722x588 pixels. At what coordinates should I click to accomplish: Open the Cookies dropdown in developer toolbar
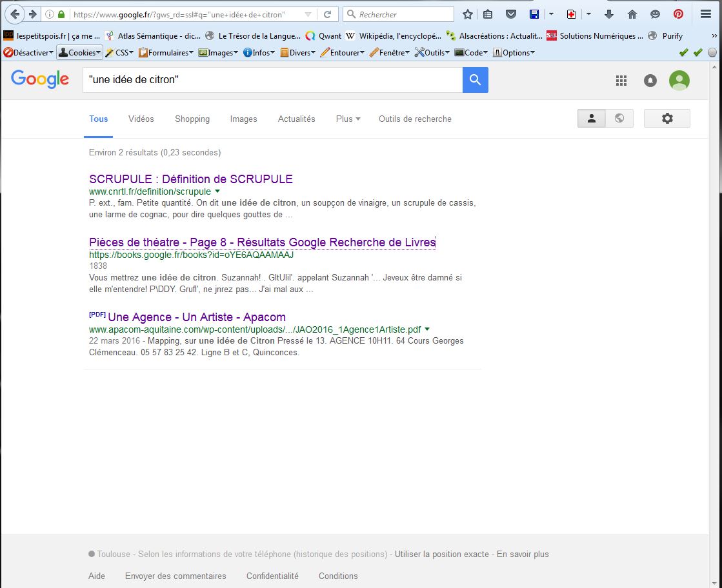click(x=79, y=53)
